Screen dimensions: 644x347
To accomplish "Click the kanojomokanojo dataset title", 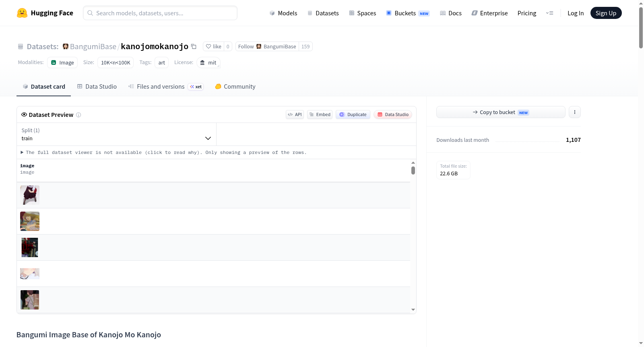I will pos(155,46).
